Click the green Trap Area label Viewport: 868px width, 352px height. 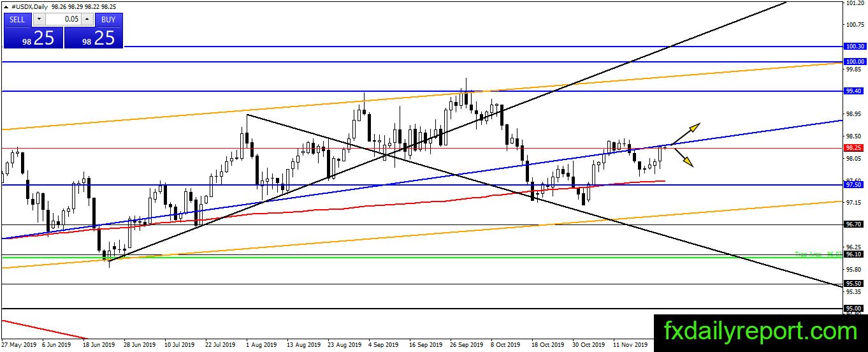point(818,254)
